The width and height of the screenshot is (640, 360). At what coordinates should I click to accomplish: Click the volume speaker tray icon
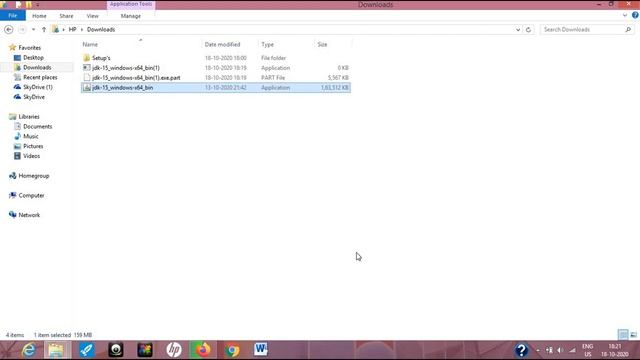tap(560, 350)
